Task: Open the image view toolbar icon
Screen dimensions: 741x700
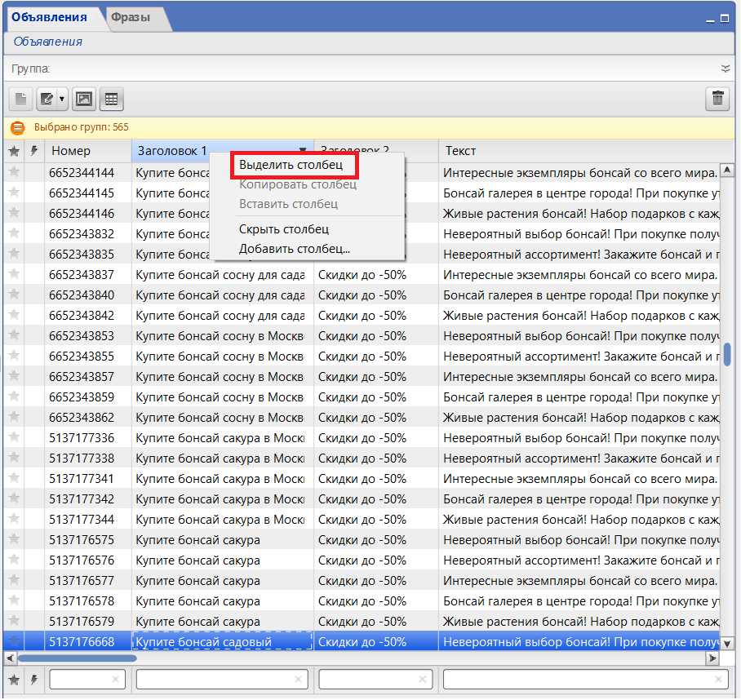Action: pyautogui.click(x=83, y=100)
